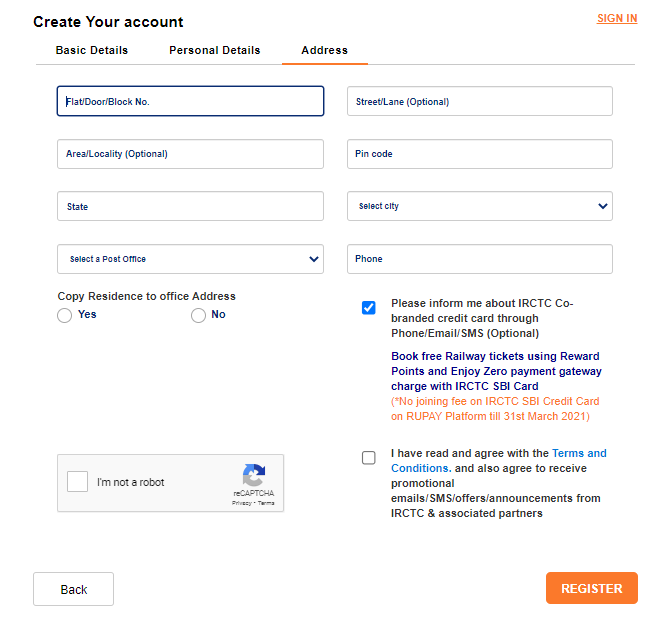Click the reCAPTCHA logo icon
This screenshot has width=657, height=630.
tap(253, 475)
